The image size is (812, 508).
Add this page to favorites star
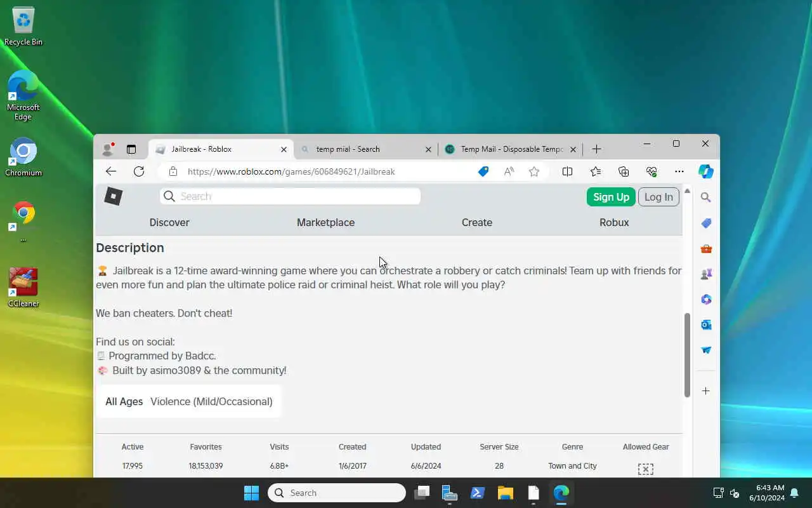[x=534, y=171]
